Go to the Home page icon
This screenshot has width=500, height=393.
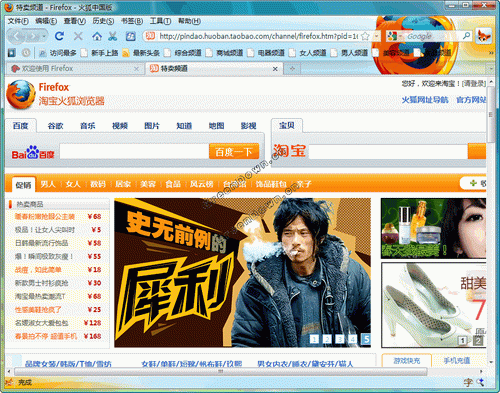point(97,36)
